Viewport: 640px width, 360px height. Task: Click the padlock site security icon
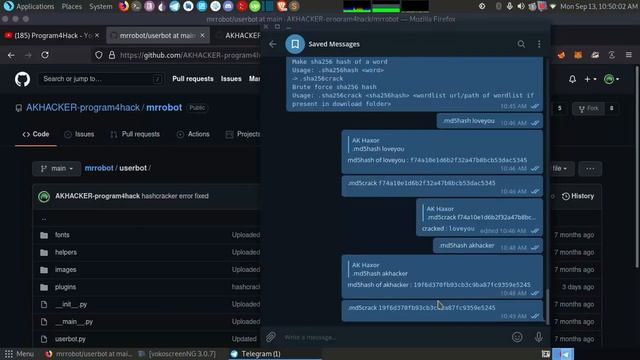point(112,55)
